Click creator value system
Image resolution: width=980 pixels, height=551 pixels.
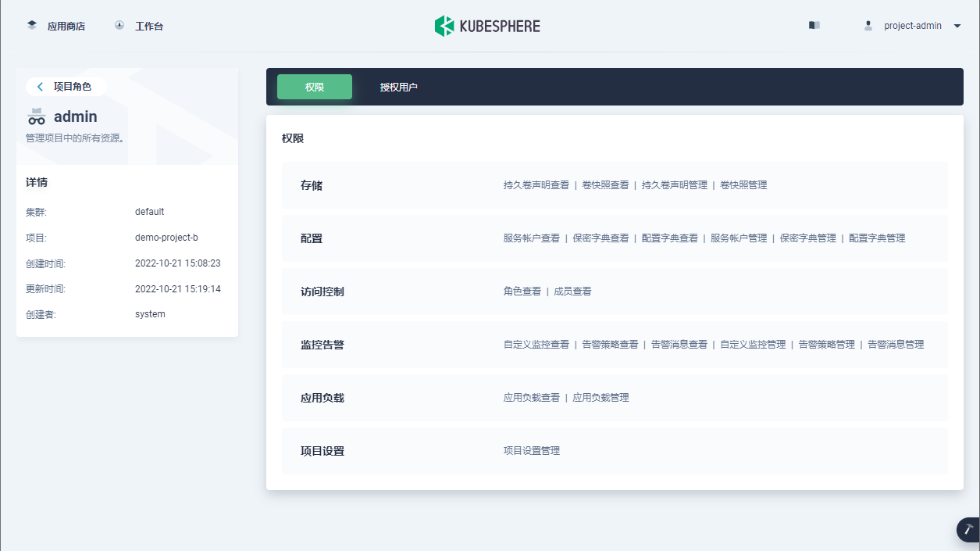150,314
